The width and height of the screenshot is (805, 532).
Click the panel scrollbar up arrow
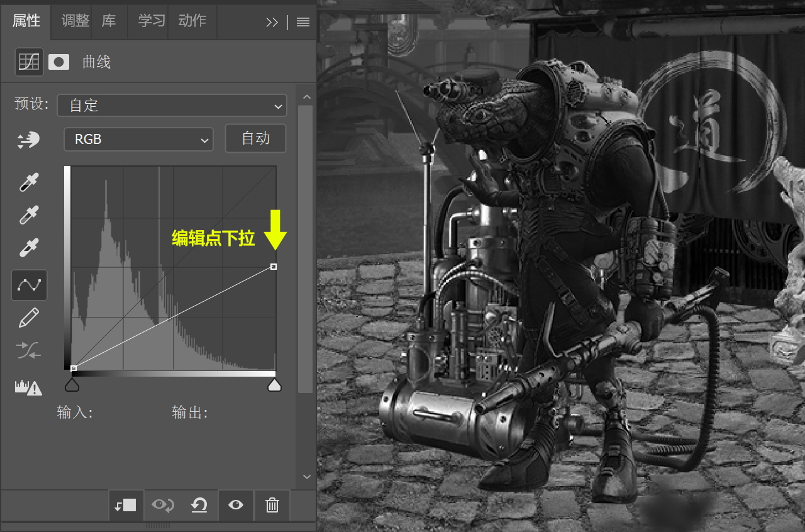click(x=306, y=97)
